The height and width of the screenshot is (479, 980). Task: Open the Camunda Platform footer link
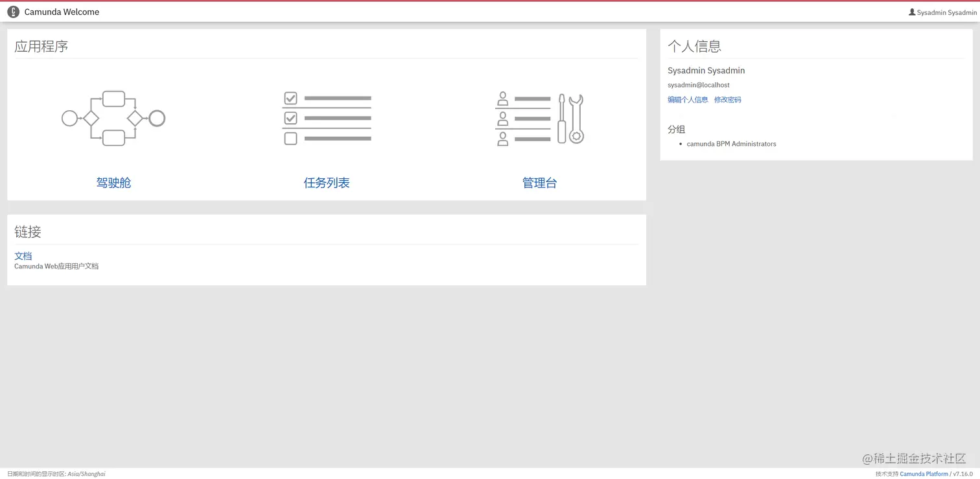click(924, 474)
